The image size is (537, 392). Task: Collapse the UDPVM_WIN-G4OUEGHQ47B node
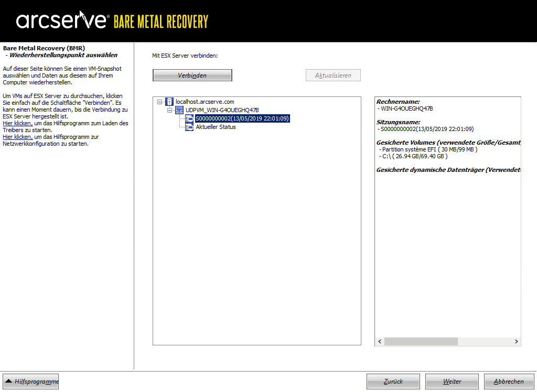pos(169,110)
